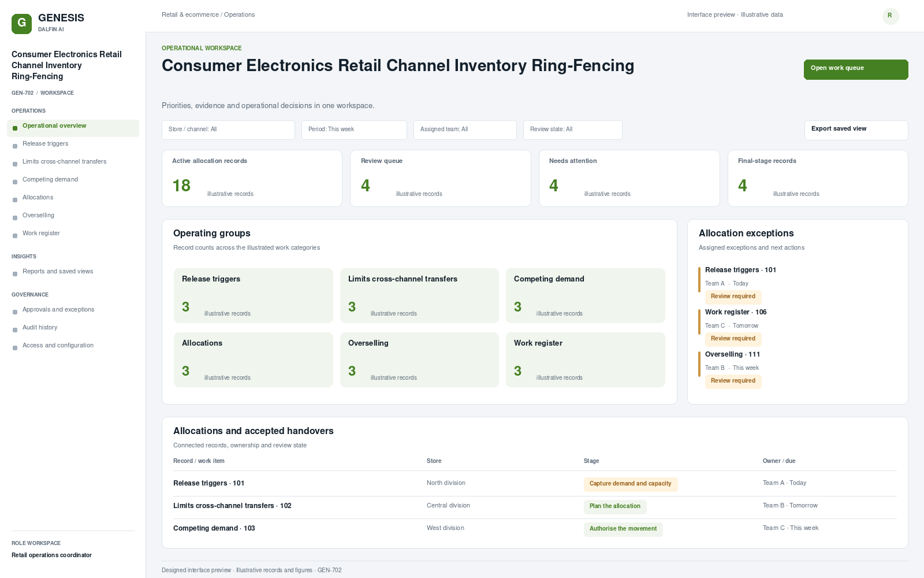Open table row Competing demand · 103
The height and width of the screenshot is (578, 924).
coord(535,529)
